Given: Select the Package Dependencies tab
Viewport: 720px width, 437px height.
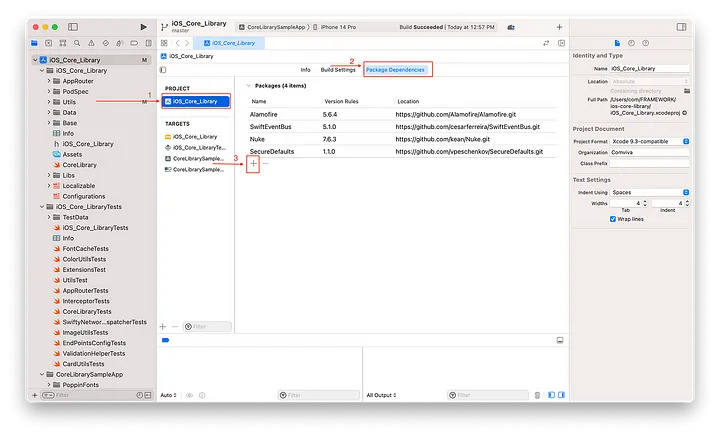Looking at the screenshot, I should (395, 70).
